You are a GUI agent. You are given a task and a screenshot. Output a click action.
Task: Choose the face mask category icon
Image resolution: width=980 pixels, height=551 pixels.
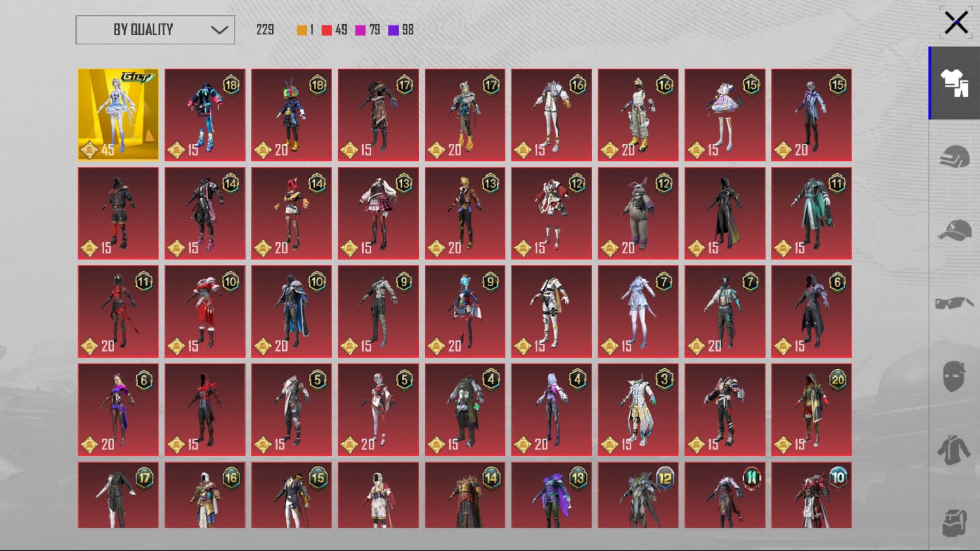954,377
